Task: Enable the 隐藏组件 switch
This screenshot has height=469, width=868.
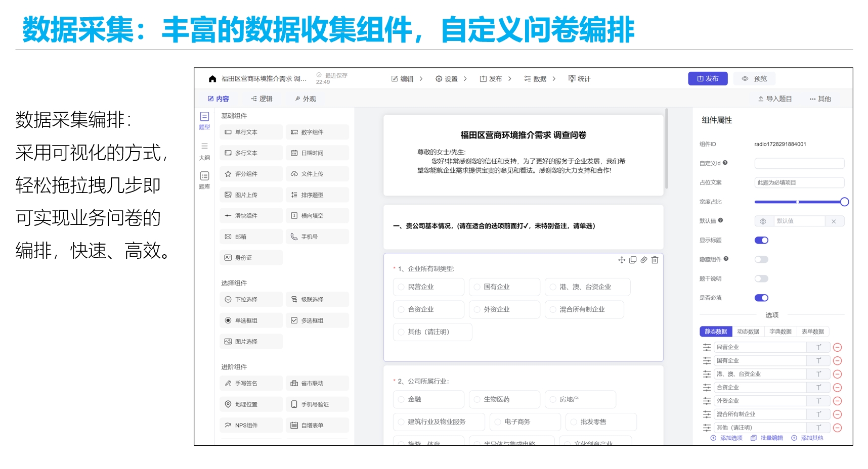Action: click(x=761, y=260)
